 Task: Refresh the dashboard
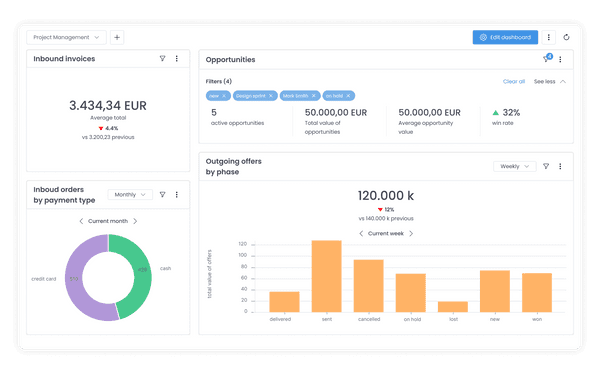(566, 38)
